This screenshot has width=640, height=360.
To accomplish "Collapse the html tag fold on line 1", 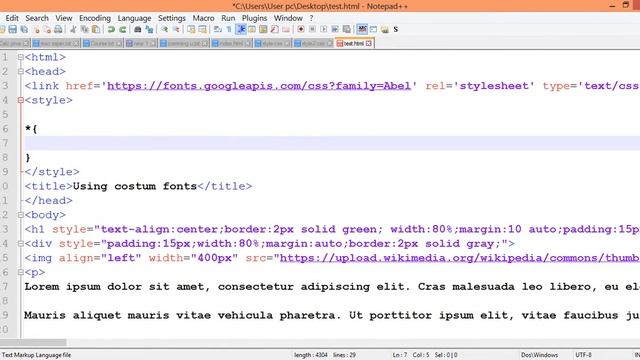I will tap(20, 58).
